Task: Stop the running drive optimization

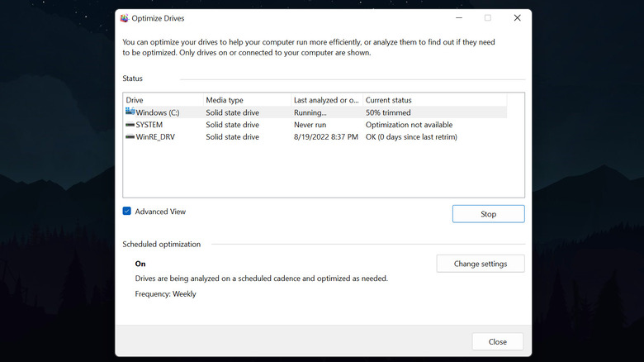Action: coord(488,214)
